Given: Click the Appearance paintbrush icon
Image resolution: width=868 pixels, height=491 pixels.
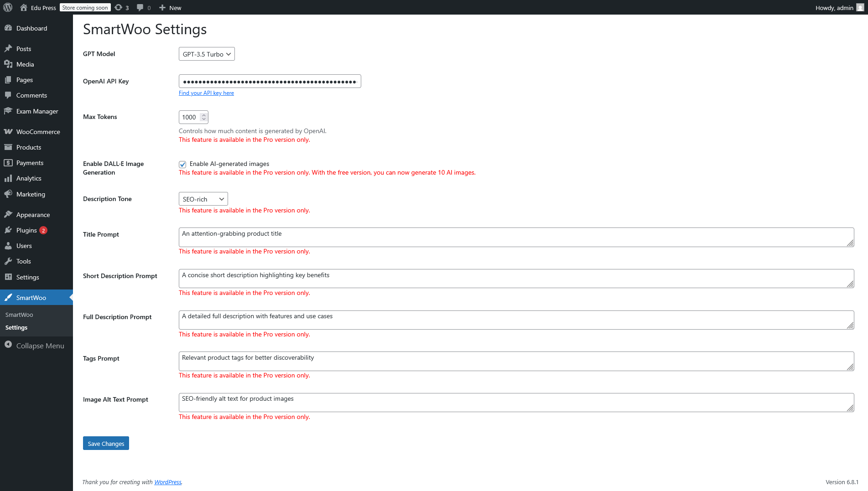Looking at the screenshot, I should point(8,214).
